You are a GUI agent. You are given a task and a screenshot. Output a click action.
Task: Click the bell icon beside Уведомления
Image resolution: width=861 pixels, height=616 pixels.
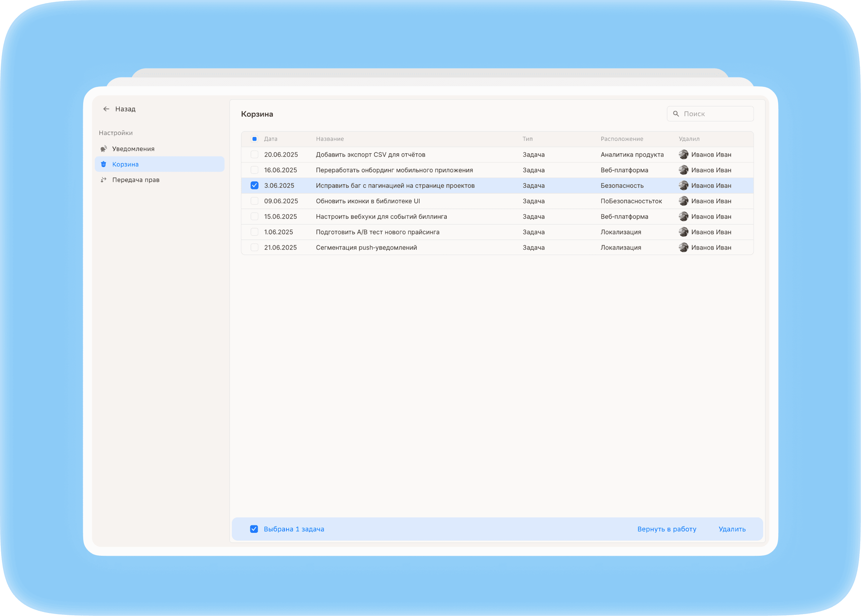click(103, 149)
